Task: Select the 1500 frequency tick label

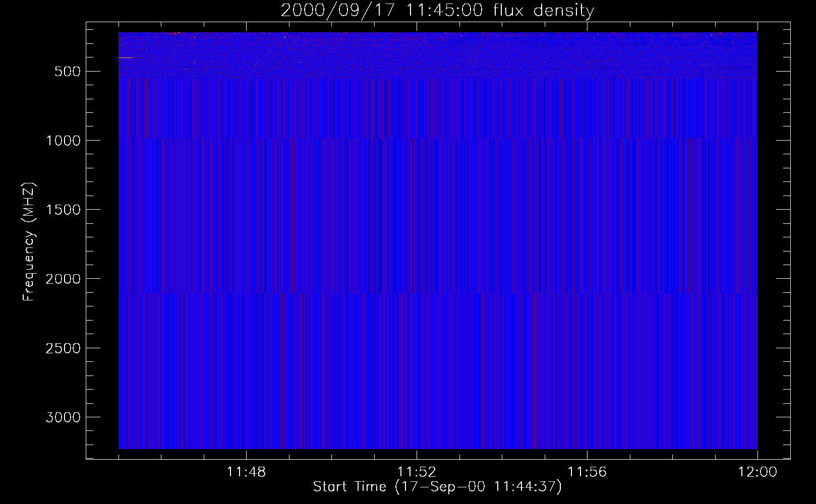Action: click(63, 210)
